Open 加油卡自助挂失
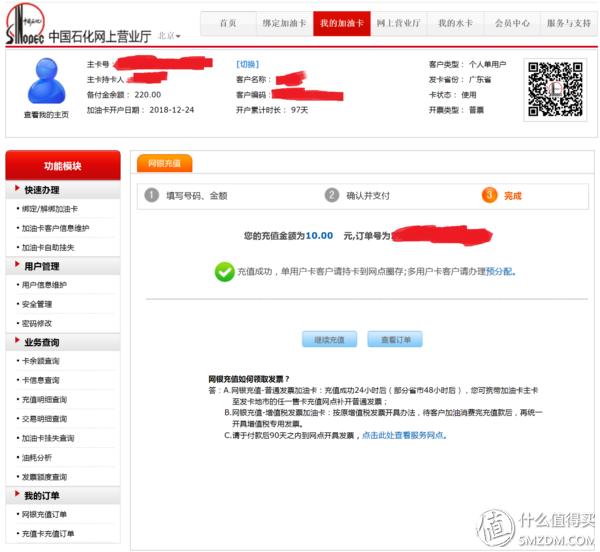The height and width of the screenshot is (552, 600). pyautogui.click(x=48, y=248)
